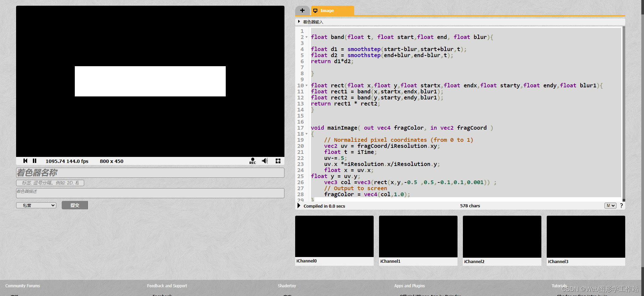644x296 pixels.
Task: Click the tags input field
Action: coord(50,183)
